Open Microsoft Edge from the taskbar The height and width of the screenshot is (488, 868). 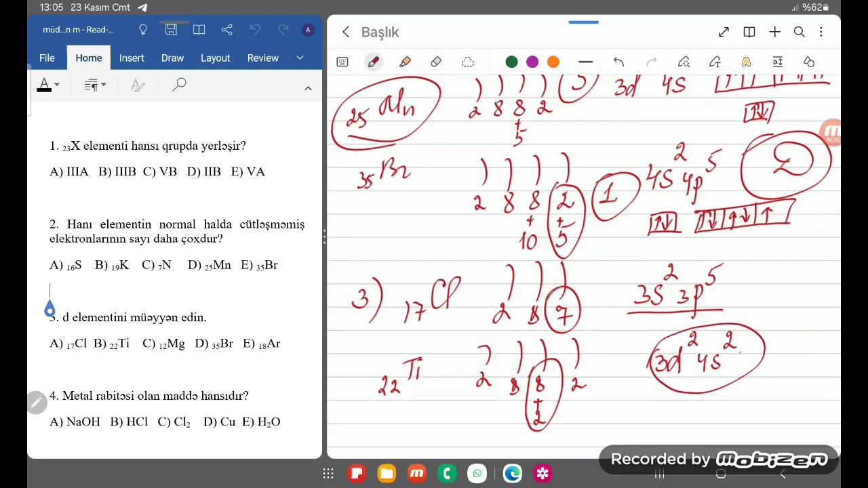pos(512,473)
